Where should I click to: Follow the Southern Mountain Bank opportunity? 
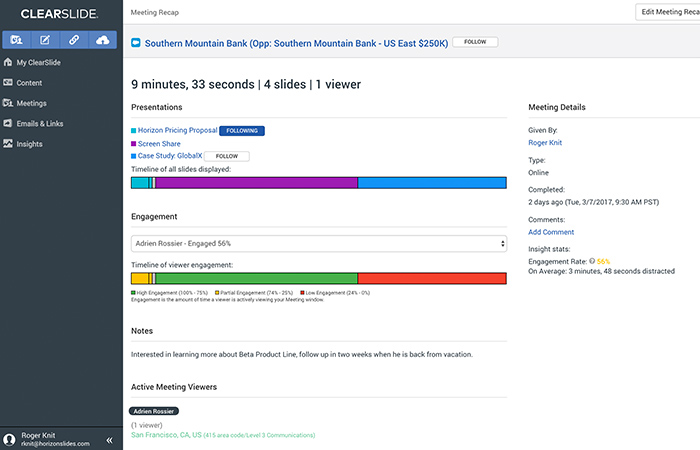pyautogui.click(x=475, y=42)
